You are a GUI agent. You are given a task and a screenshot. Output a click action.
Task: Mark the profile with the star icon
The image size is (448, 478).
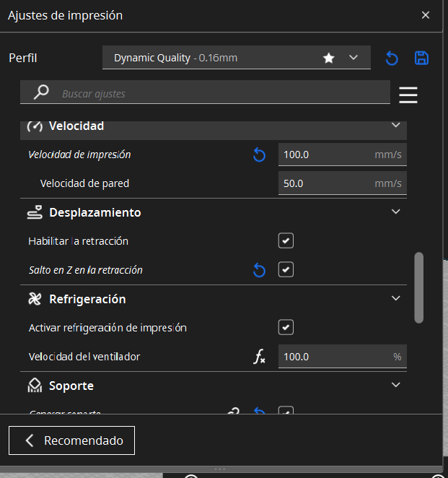[329, 58]
